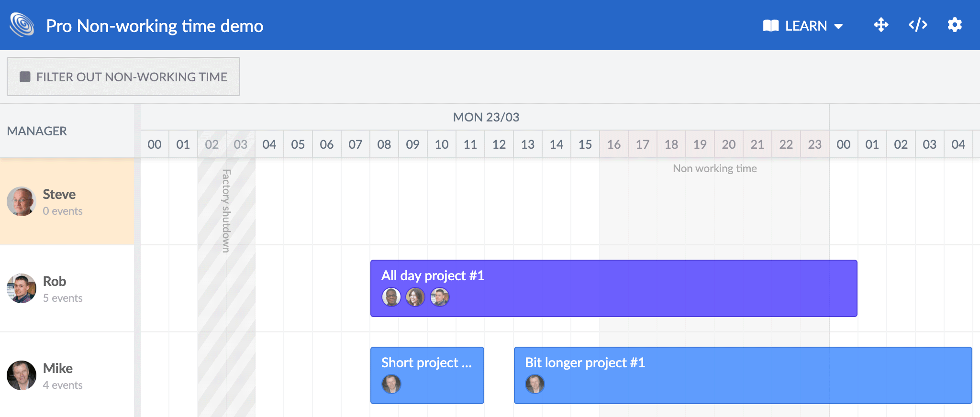
Task: Toggle the Filter out non-working time checkbox
Action: click(25, 77)
